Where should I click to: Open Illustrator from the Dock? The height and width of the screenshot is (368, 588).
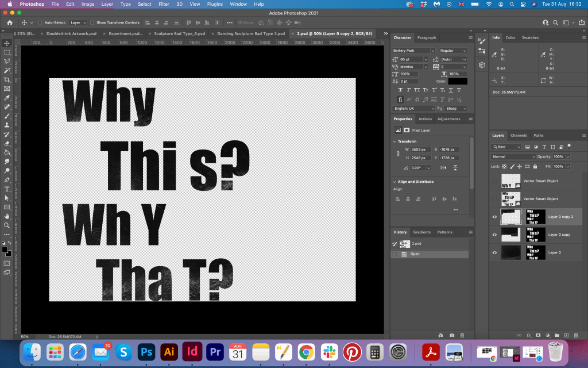point(169,351)
